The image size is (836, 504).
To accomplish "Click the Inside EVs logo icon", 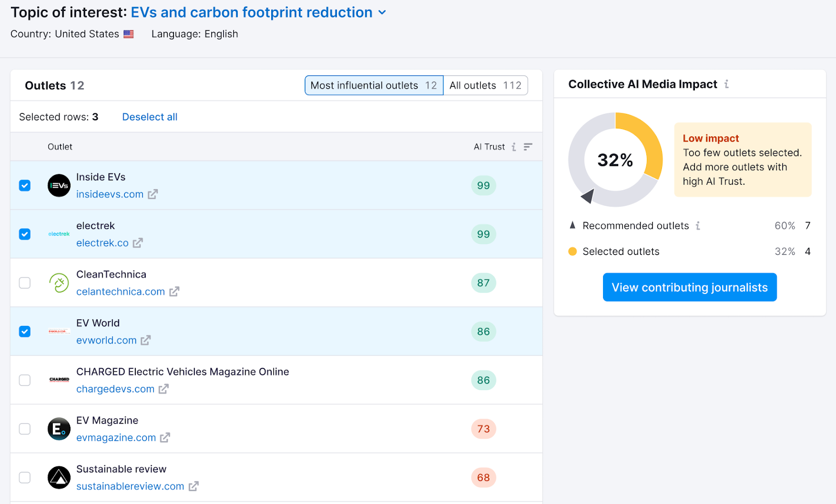I will pyautogui.click(x=59, y=185).
